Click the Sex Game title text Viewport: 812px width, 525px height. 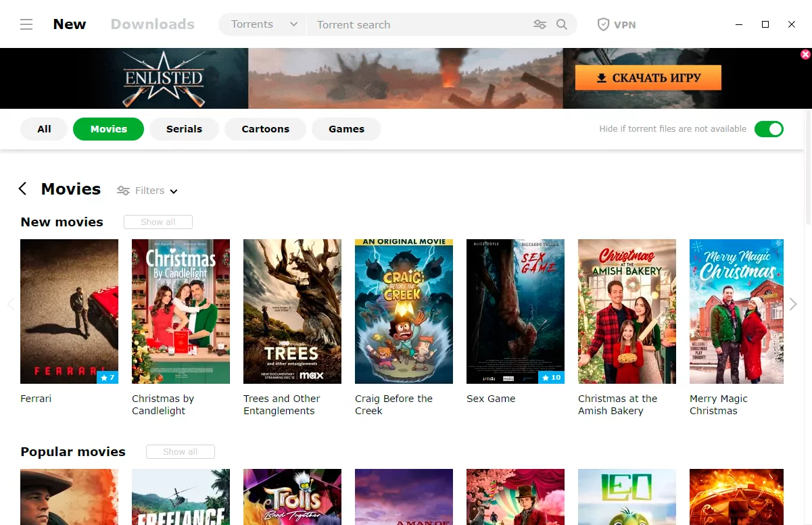(491, 399)
